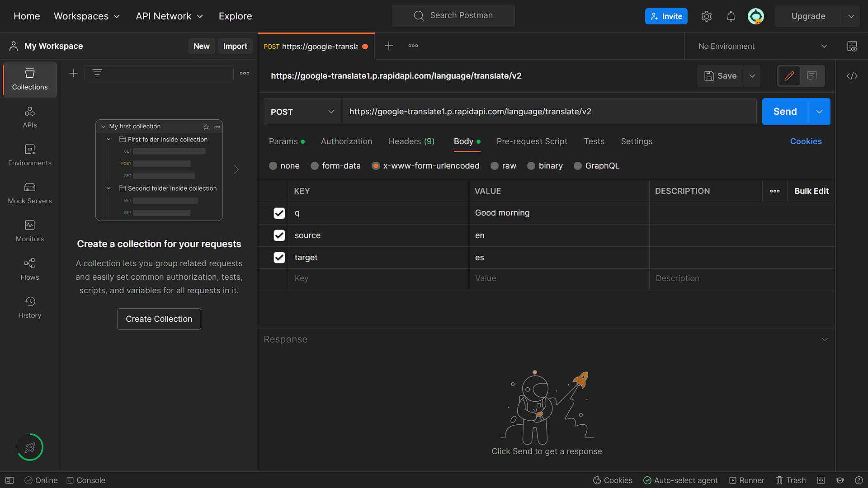
Task: Open body table column options ellipsis
Action: [775, 191]
